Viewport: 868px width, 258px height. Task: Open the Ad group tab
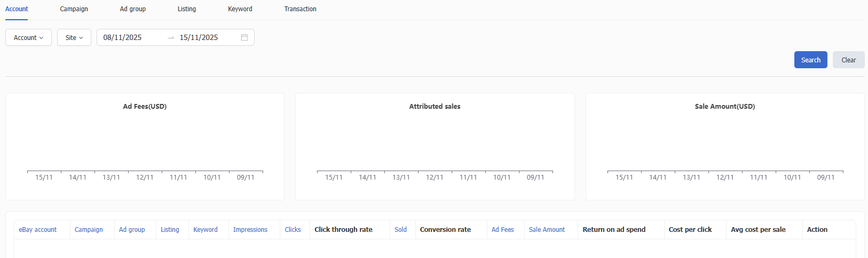[133, 9]
